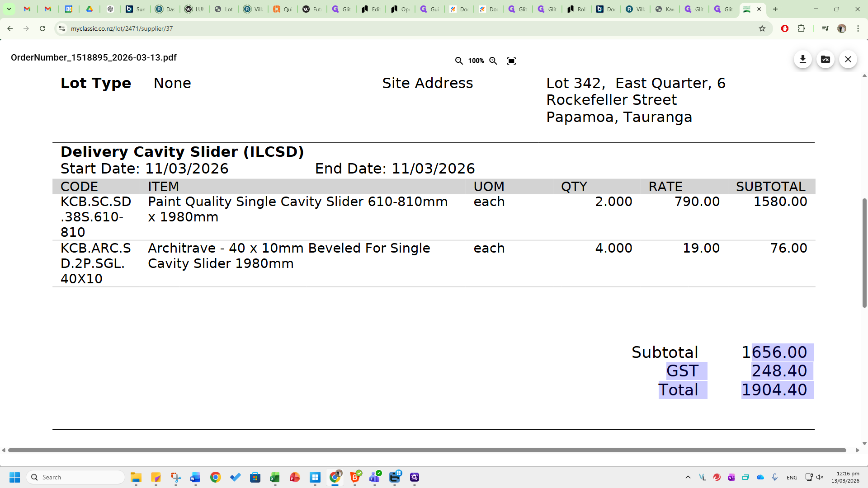Reload the current page
Image resolution: width=868 pixels, height=488 pixels.
pos(42,28)
